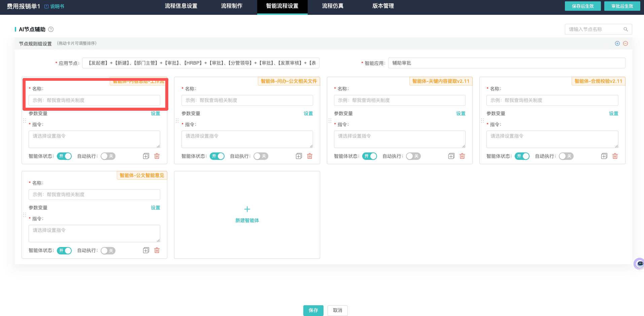Click drag handle of 合规校验v2.11 card
644x316 pixels.
tap(482, 120)
